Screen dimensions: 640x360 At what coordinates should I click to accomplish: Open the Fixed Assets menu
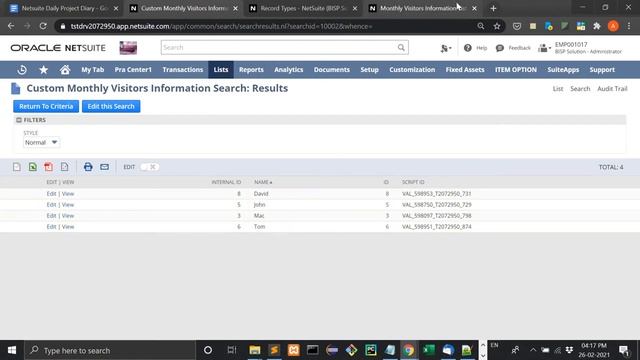(465, 70)
